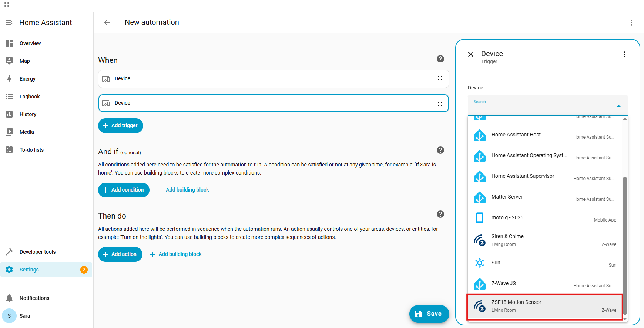Save the new automation

(x=429, y=314)
